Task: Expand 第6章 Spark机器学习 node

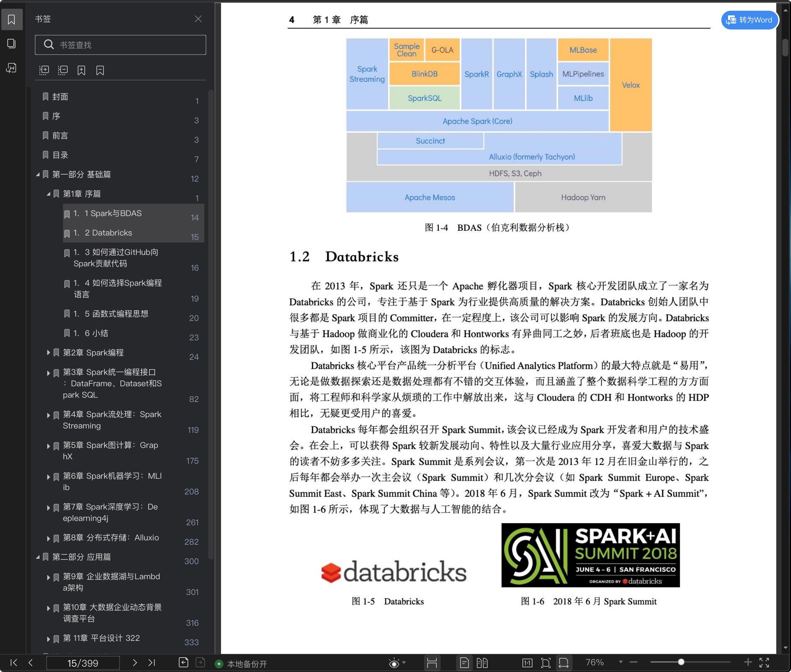Action: click(48, 477)
